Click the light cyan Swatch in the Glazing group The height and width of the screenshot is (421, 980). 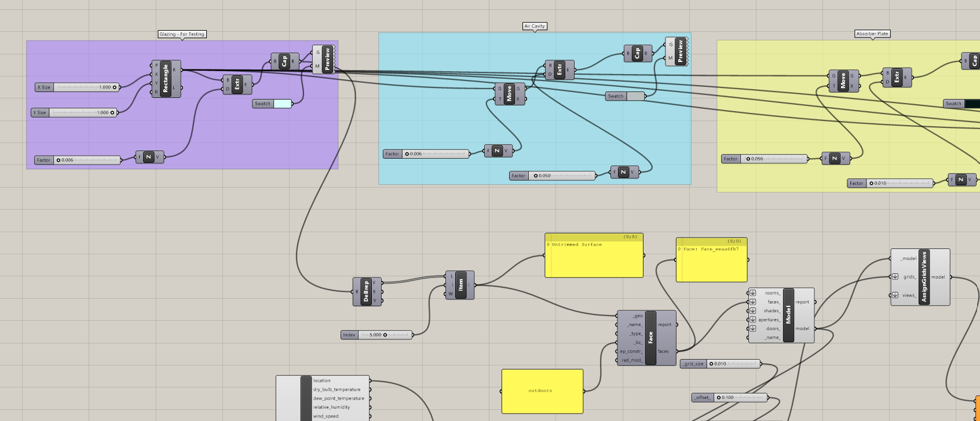click(x=282, y=104)
